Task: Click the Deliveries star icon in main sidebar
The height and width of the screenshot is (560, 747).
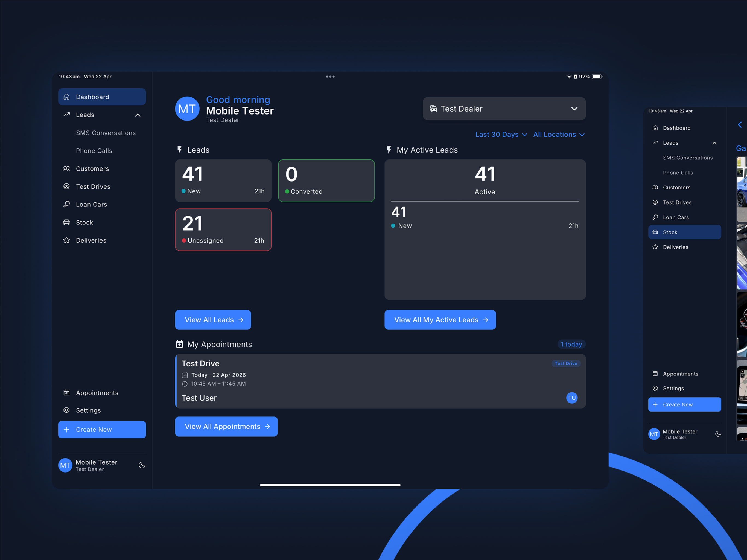Action: click(66, 240)
